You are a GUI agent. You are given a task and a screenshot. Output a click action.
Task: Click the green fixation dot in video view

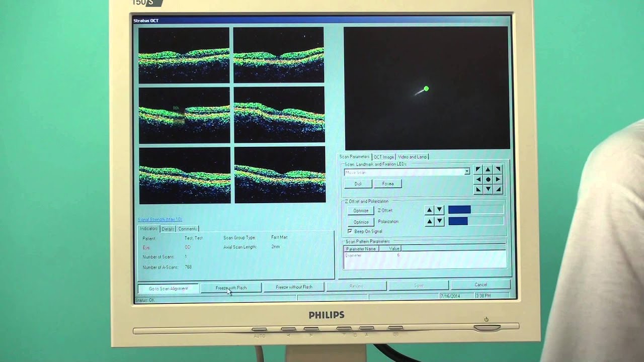(x=426, y=89)
